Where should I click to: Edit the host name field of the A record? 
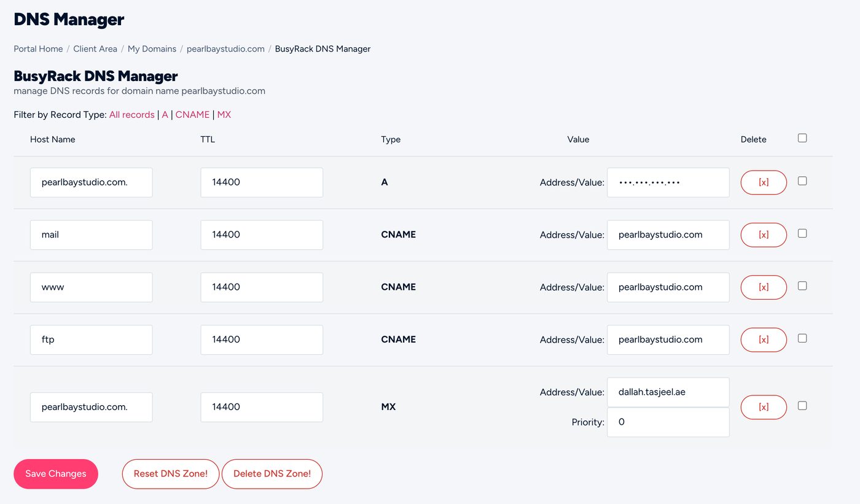[91, 182]
